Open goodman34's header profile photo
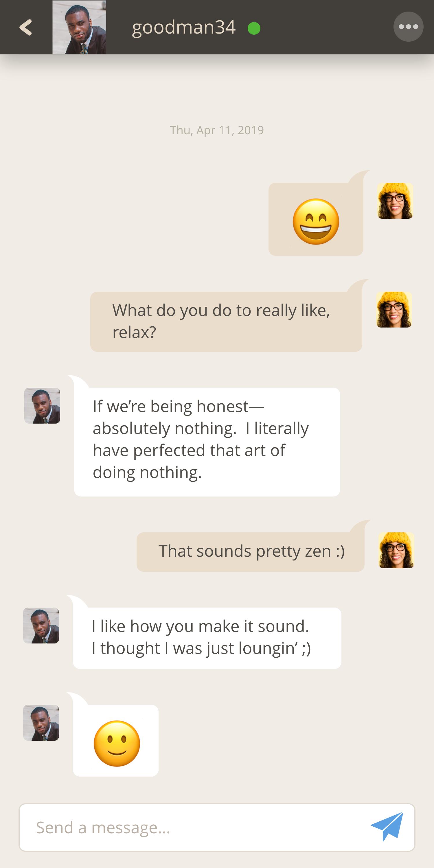This screenshot has width=434, height=868. point(79,27)
